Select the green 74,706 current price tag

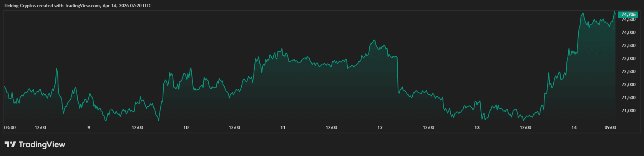coord(628,15)
